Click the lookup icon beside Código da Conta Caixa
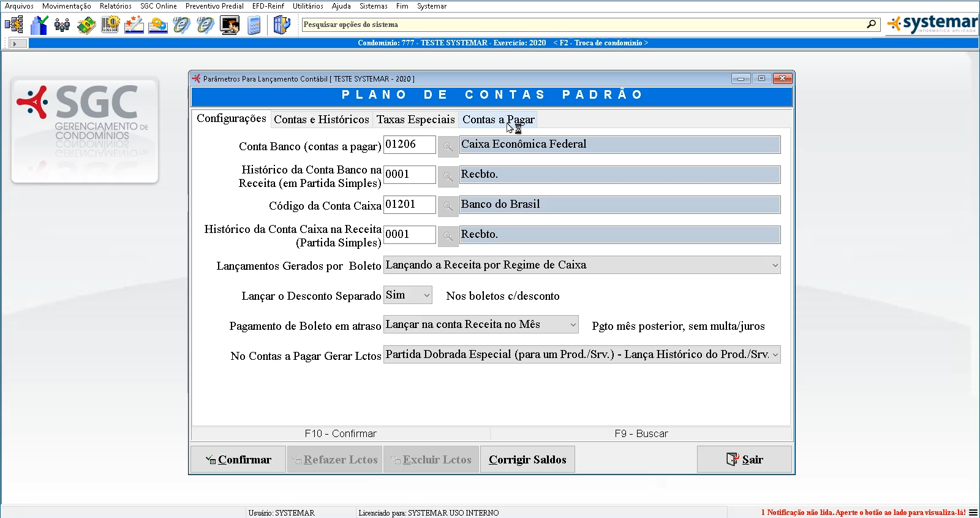 448,206
